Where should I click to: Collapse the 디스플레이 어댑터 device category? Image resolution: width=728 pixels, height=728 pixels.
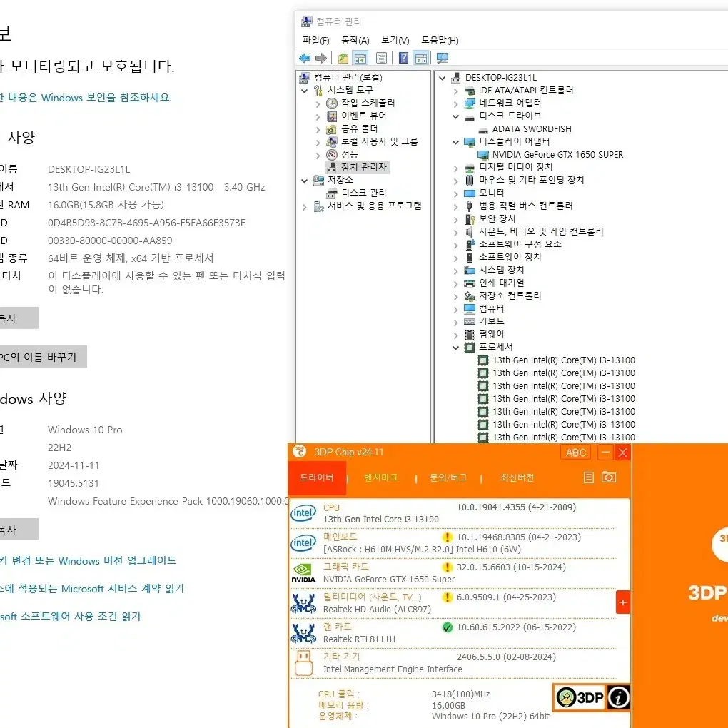(x=456, y=142)
